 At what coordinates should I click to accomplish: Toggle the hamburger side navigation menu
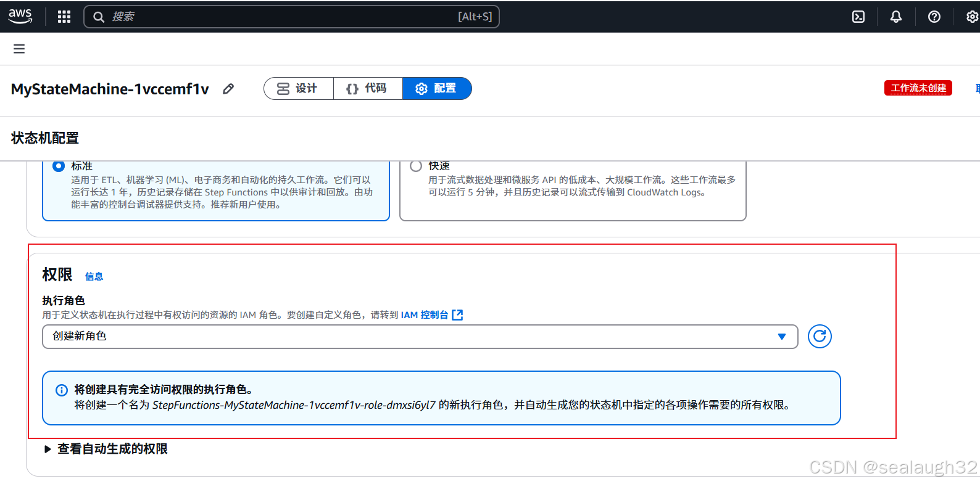click(x=19, y=49)
